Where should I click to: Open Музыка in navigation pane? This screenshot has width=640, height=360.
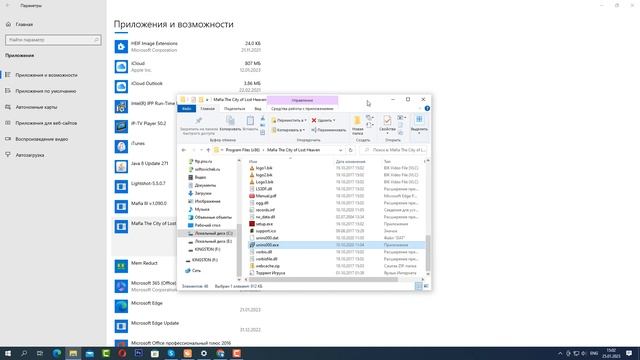click(202, 209)
